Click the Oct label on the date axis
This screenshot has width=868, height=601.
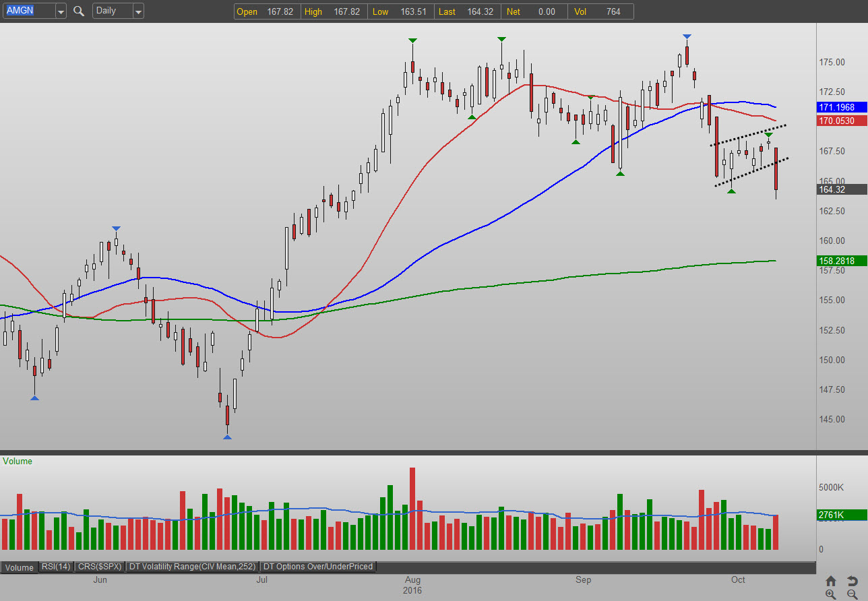[739, 580]
